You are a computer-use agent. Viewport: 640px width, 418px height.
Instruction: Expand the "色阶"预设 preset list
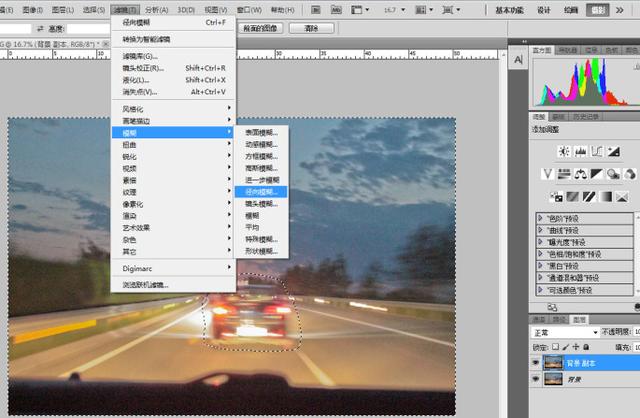(x=540, y=218)
